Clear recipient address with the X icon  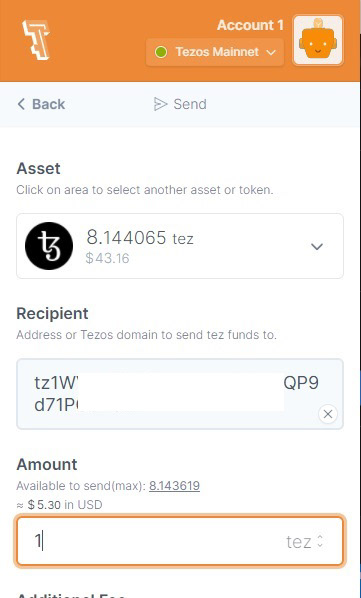328,414
